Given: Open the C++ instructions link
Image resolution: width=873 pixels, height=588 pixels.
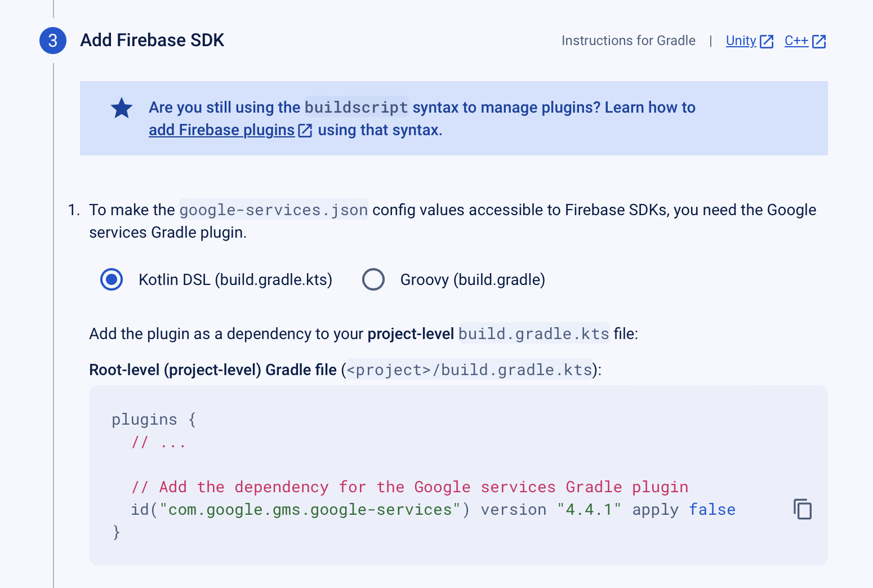Looking at the screenshot, I should pos(796,41).
